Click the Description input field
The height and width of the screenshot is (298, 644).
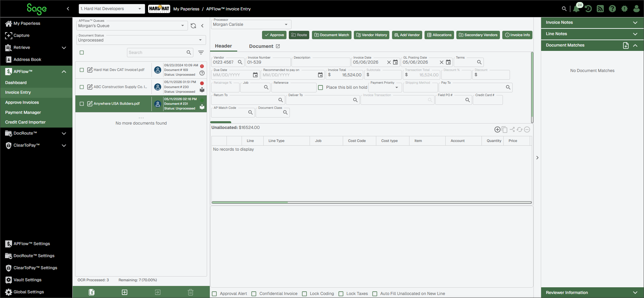(321, 62)
